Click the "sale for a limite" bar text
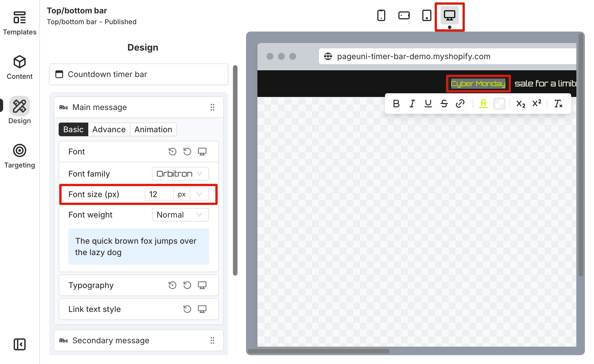Screen dimensions: 594x364 545,84
